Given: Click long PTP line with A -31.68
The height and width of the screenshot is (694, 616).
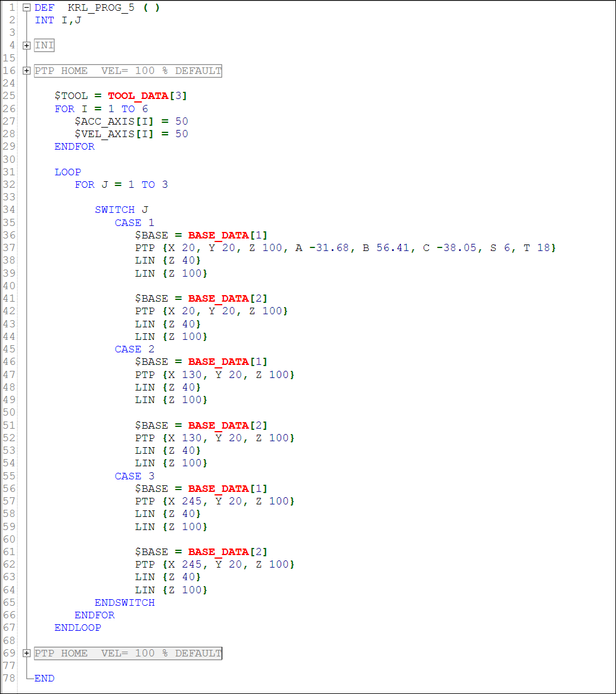Looking at the screenshot, I should tap(346, 248).
